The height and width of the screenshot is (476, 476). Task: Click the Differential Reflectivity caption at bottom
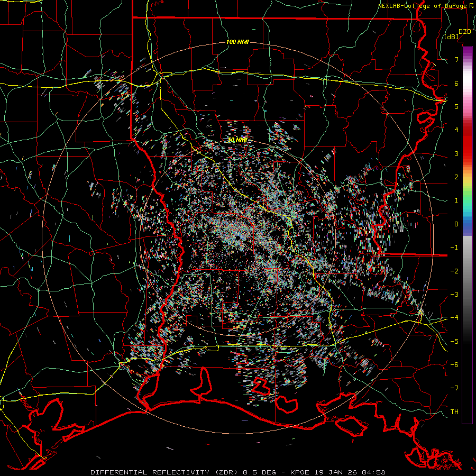click(x=237, y=472)
